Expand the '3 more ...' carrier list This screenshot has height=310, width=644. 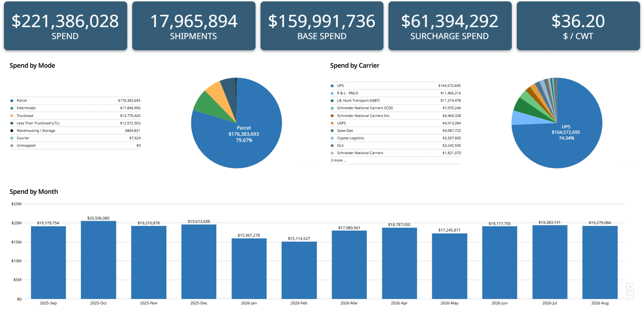338,160
